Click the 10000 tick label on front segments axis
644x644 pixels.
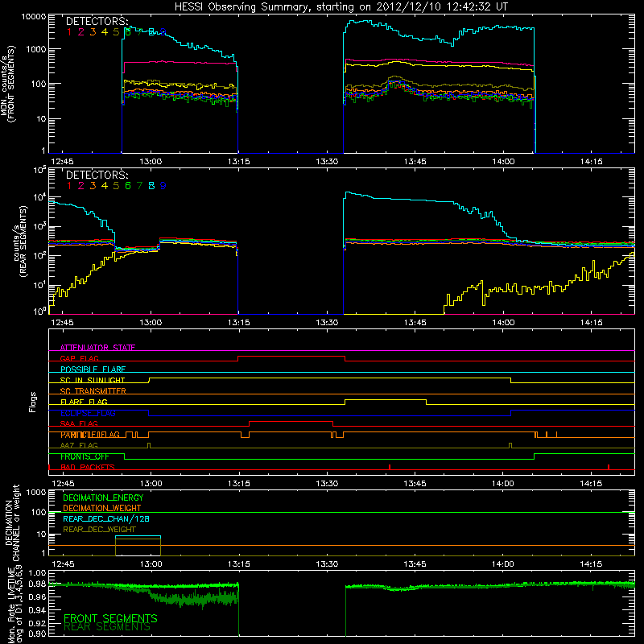tap(34, 17)
